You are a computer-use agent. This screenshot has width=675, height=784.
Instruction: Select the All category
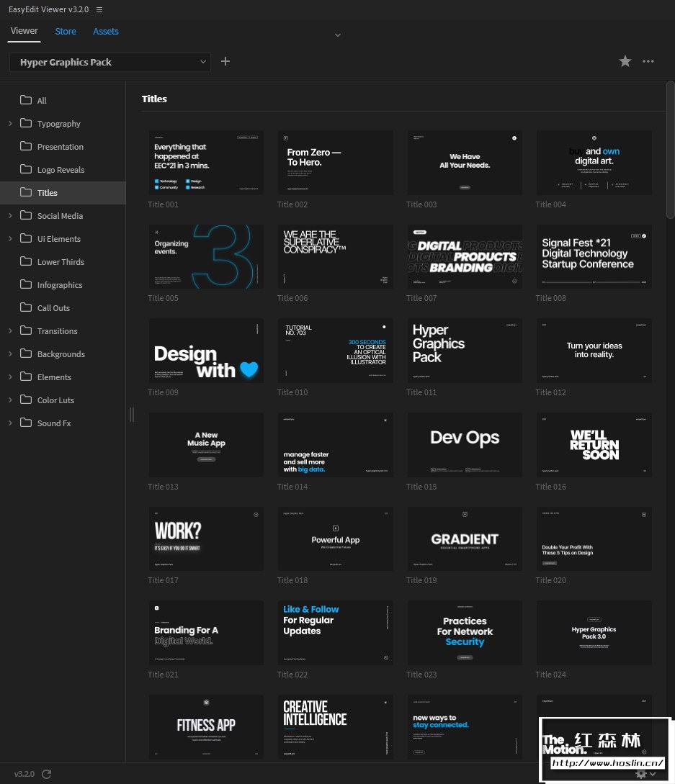click(x=63, y=101)
